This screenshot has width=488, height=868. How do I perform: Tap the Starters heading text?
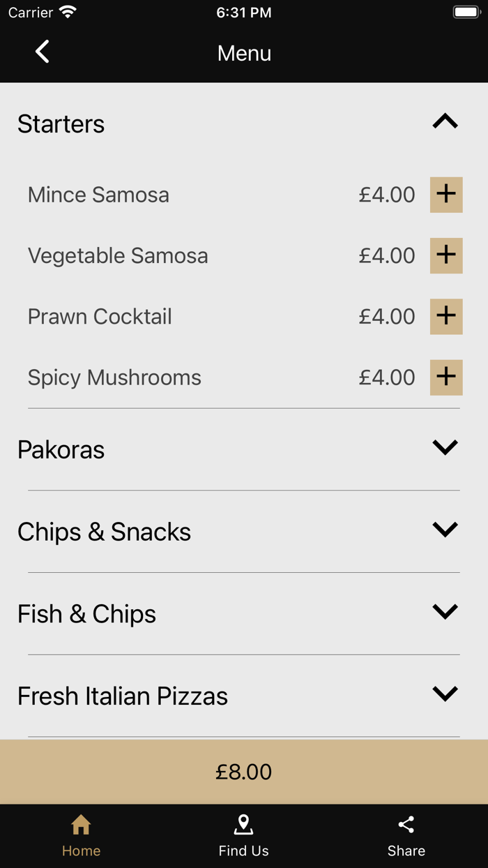[x=61, y=124]
